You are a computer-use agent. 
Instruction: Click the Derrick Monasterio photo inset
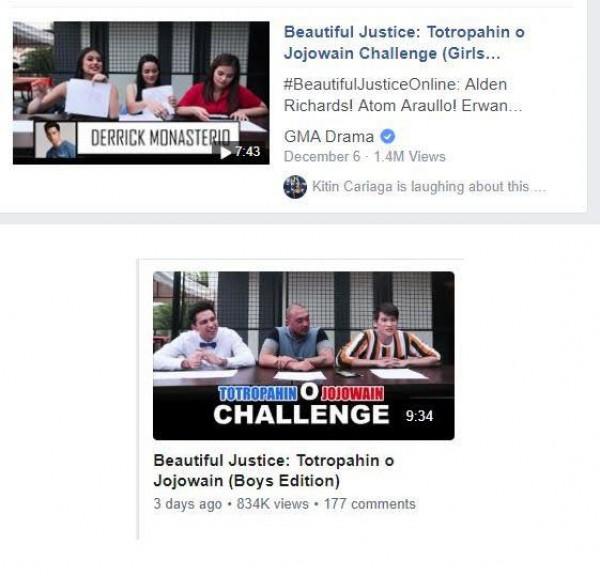pyautogui.click(x=55, y=139)
